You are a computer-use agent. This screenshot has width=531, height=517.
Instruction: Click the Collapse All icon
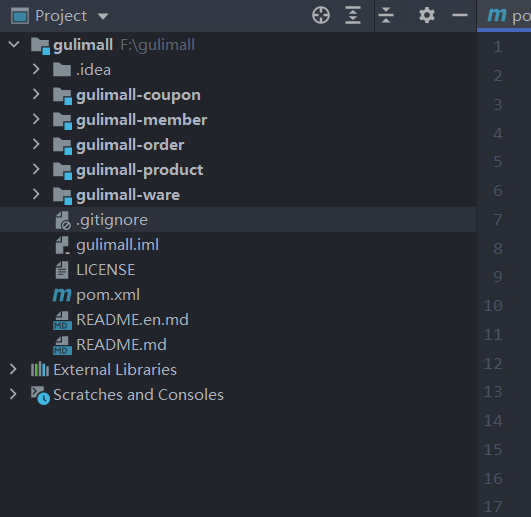(x=386, y=16)
